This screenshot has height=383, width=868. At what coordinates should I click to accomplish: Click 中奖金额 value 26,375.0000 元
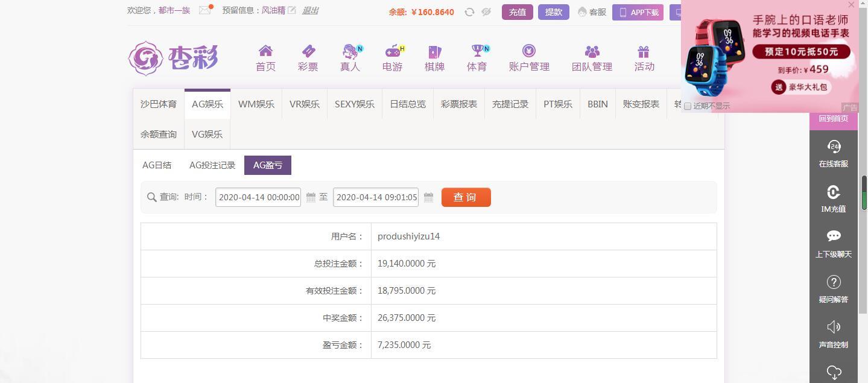pos(407,318)
